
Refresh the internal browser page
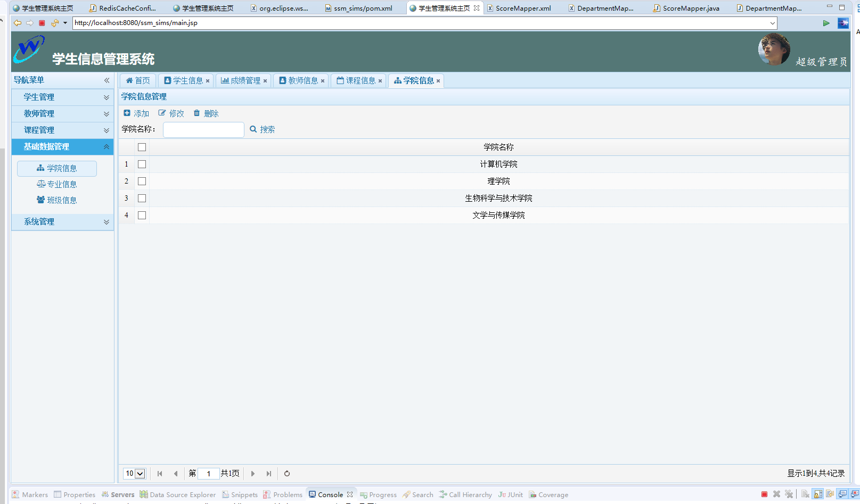(54, 23)
